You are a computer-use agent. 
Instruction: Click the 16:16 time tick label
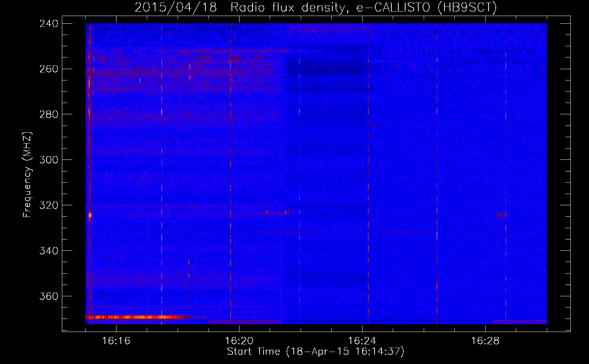click(116, 341)
